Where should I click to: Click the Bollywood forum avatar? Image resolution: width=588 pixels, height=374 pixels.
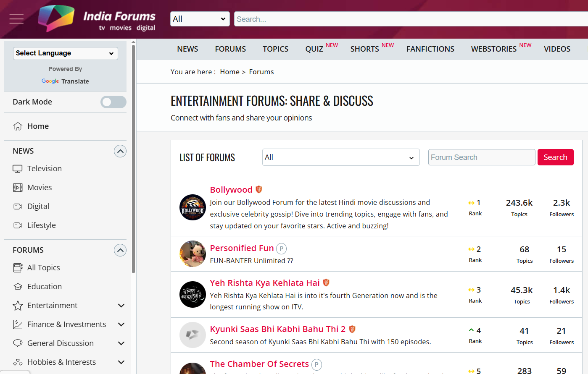[x=192, y=207]
